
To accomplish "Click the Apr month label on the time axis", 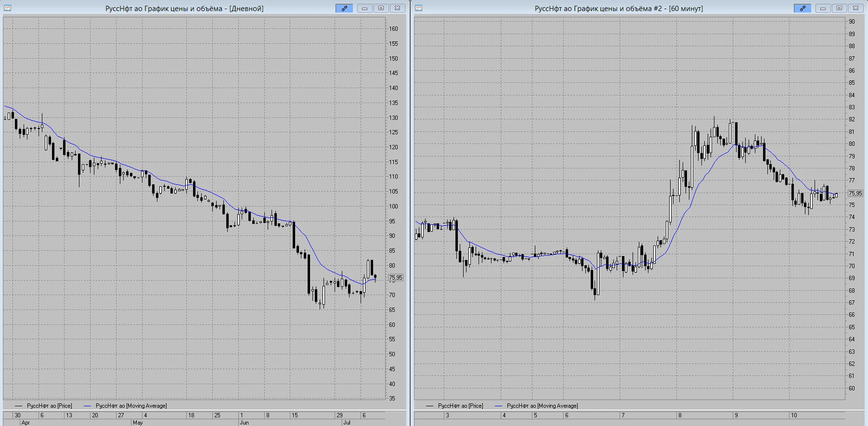I will point(26,423).
